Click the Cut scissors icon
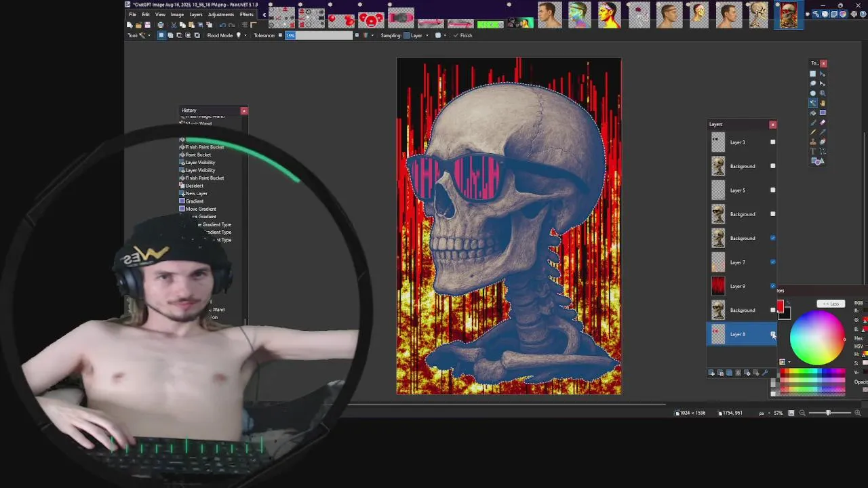 tap(174, 24)
